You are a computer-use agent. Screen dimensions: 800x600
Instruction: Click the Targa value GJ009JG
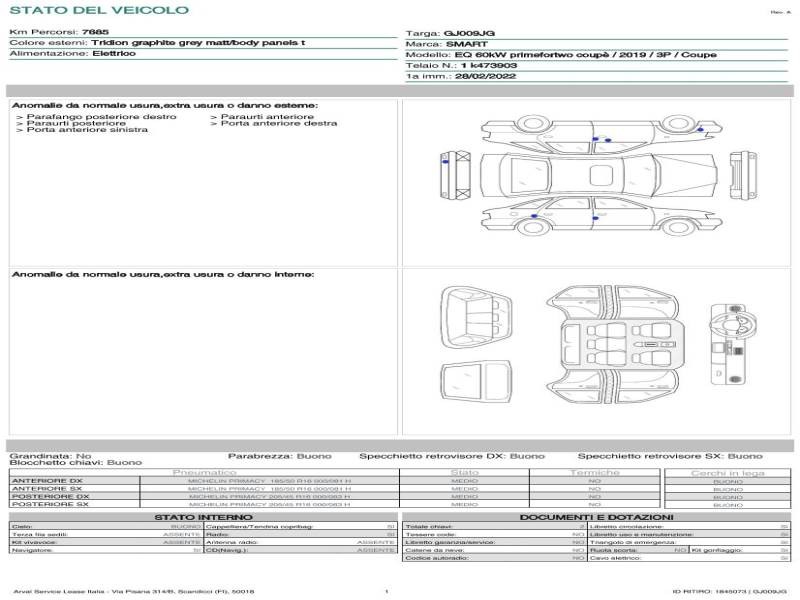click(x=469, y=34)
